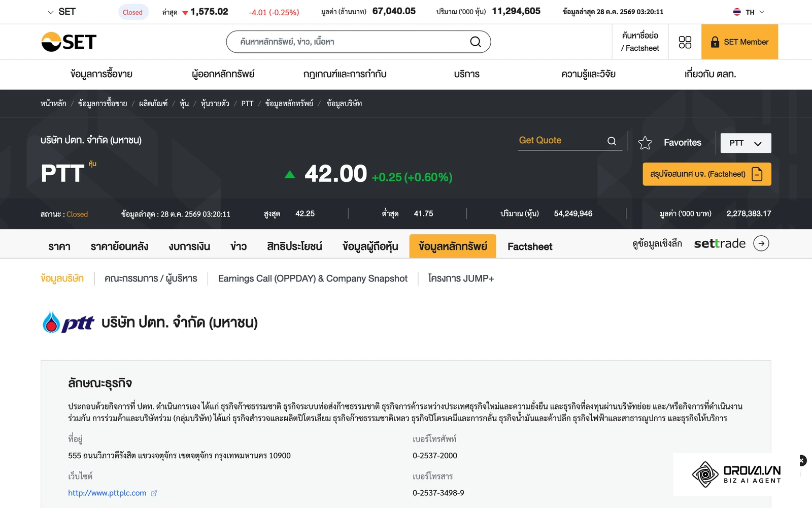
Task: Select the Factsheet tab
Action: pos(530,246)
